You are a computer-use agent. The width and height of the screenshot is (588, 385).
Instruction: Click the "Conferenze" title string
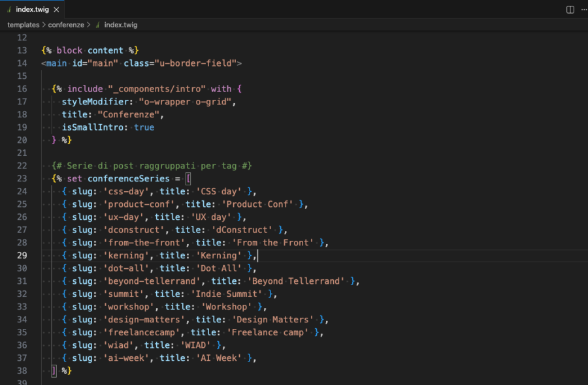click(129, 114)
